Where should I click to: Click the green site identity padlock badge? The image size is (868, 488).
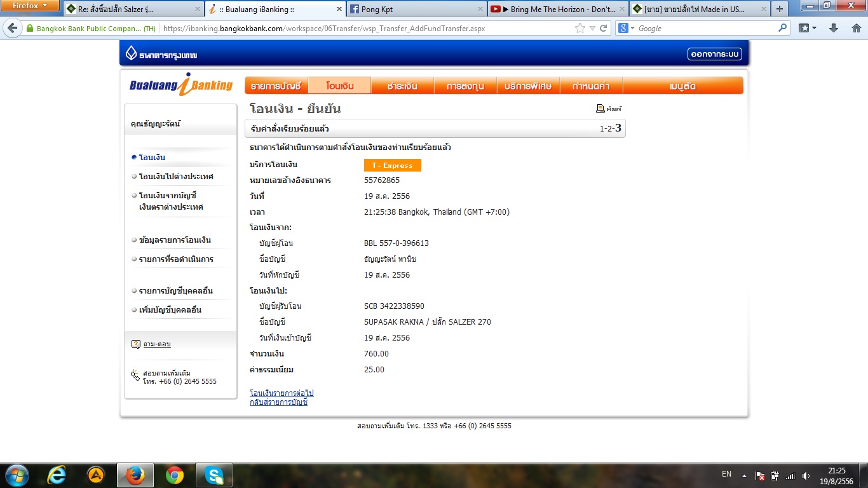92,29
